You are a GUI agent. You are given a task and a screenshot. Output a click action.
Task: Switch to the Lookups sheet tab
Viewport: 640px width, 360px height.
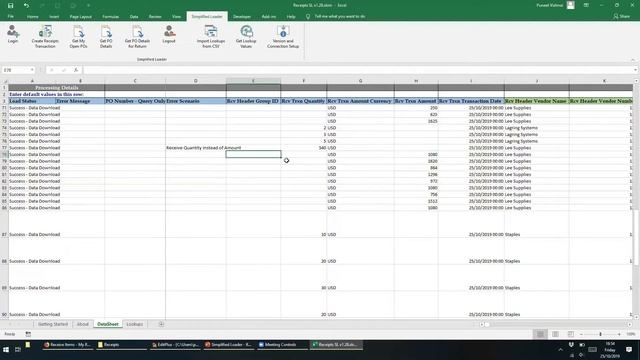tap(135, 324)
